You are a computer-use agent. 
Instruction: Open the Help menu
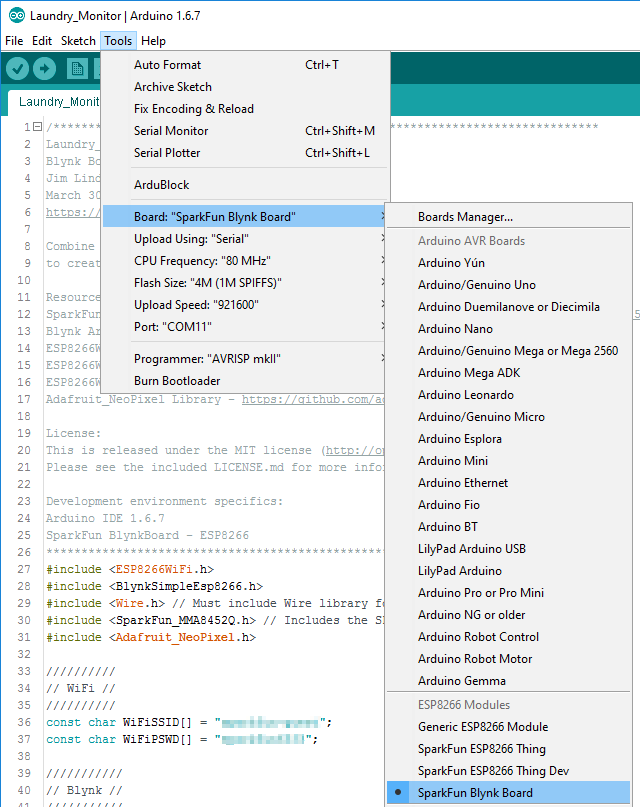[x=153, y=41]
